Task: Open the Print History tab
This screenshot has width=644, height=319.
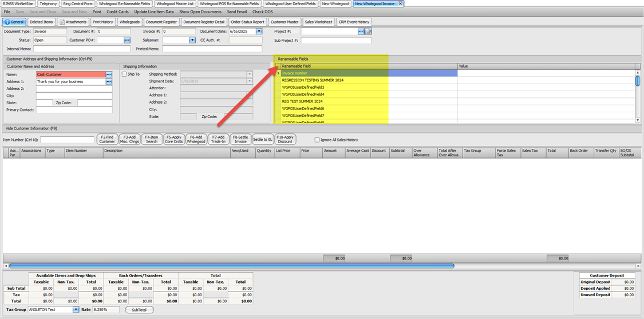Action: (102, 22)
